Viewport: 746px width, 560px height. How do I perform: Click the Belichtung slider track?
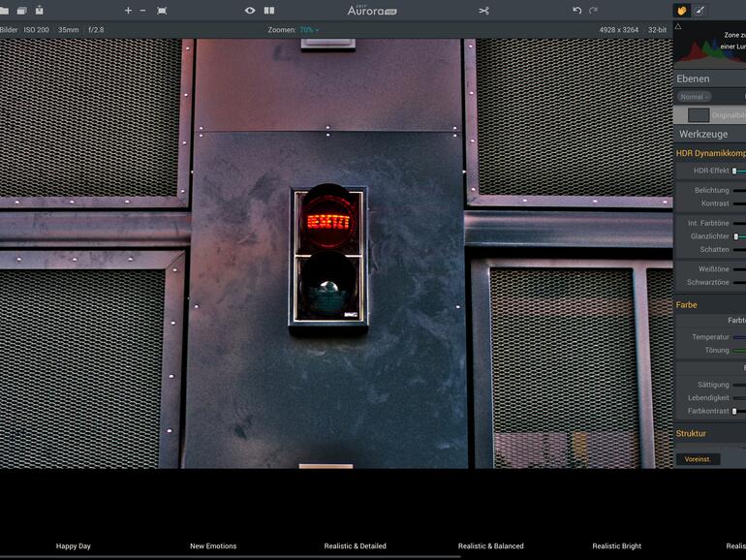(739, 190)
